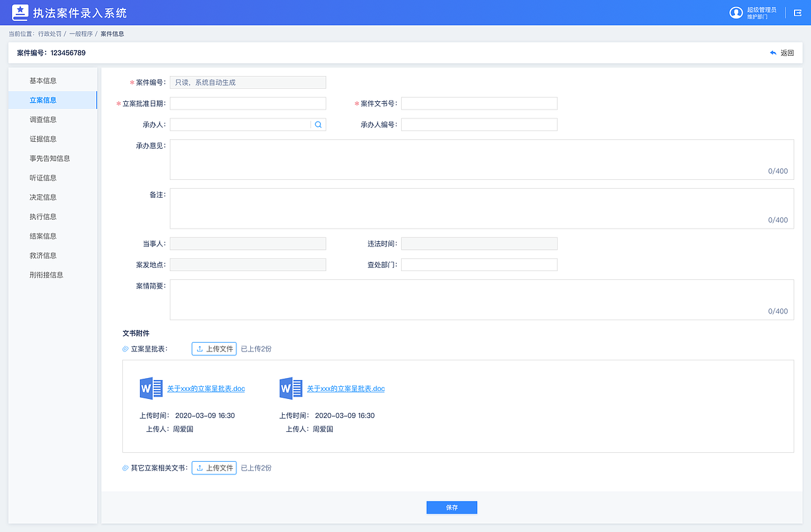811x532 pixels.
Task: Open the user avatar icon
Action: [x=736, y=13]
